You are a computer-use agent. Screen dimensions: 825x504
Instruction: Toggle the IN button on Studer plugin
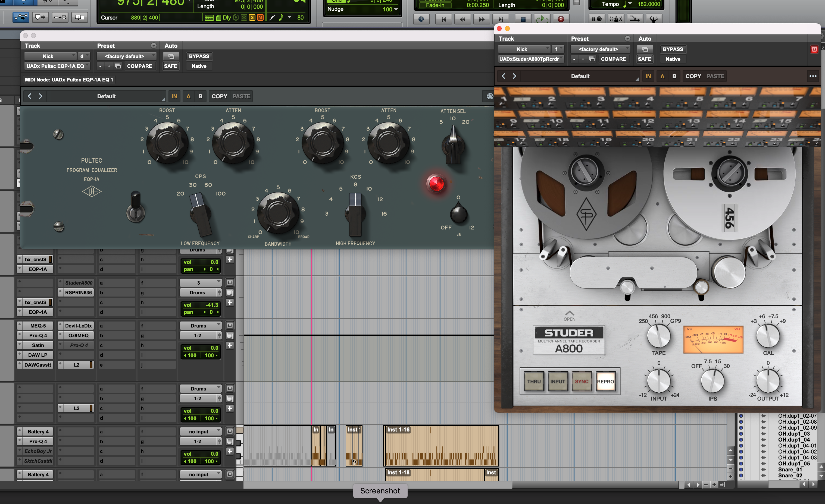[x=648, y=76]
